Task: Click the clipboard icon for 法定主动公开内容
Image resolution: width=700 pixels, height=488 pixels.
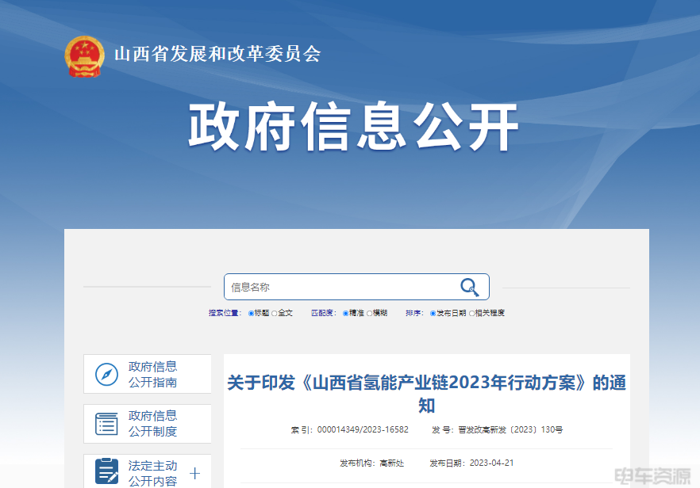Action: pos(106,472)
